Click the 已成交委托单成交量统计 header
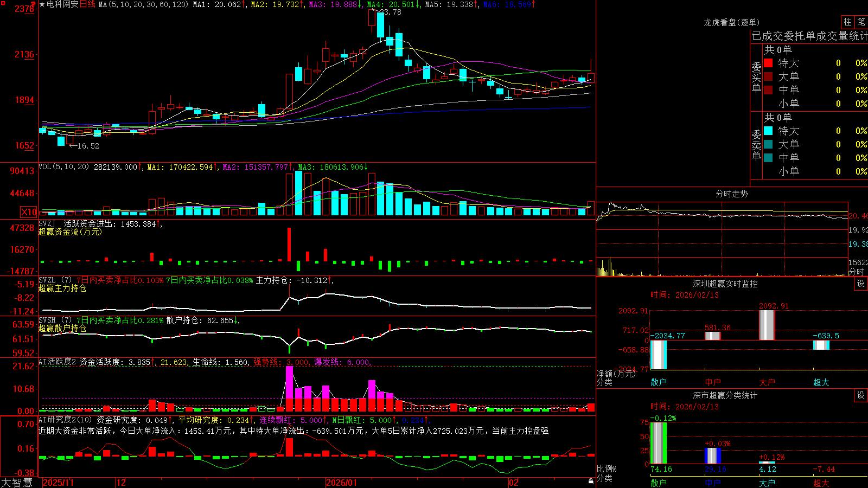This screenshot has height=488, width=868. pos(809,36)
